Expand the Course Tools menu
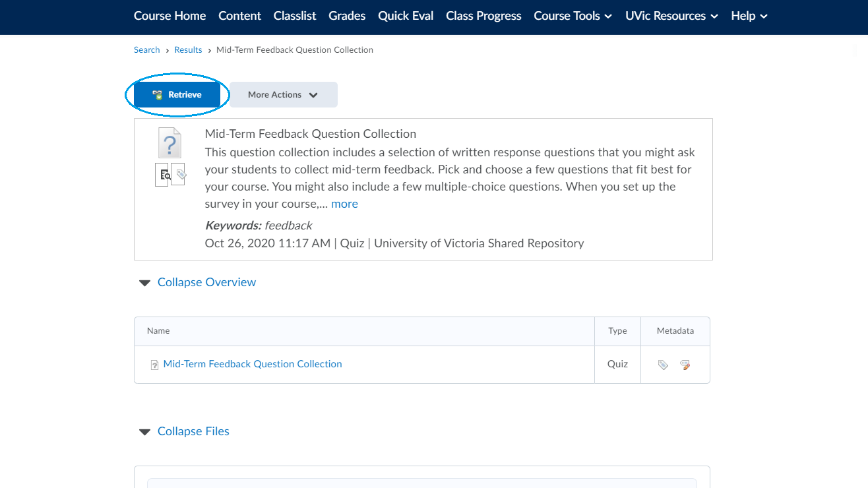This screenshot has width=868, height=488. [573, 16]
